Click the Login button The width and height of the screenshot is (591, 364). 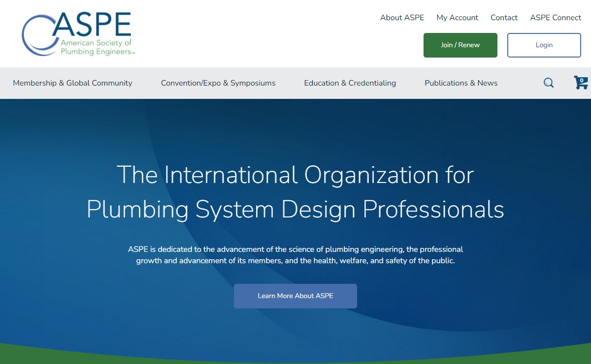[544, 45]
